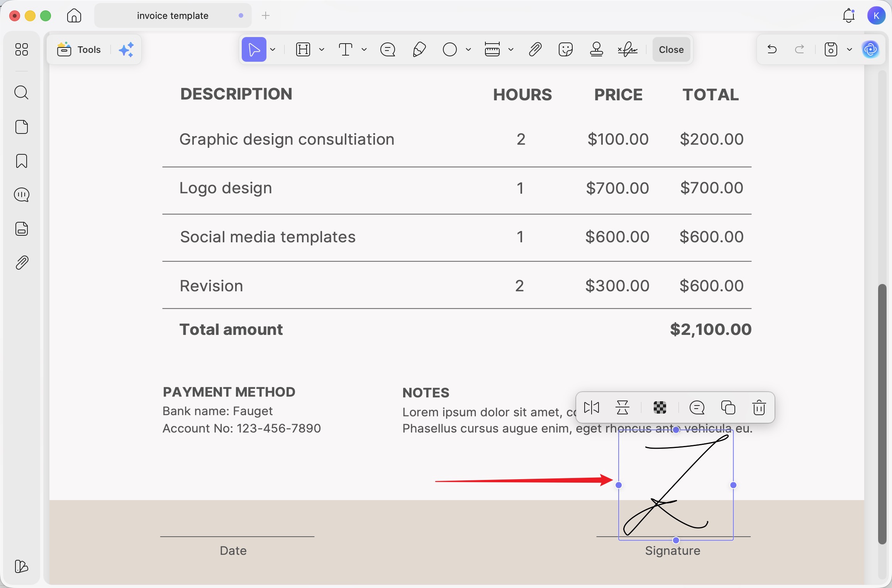Click the left resize handle of signature
Screen dimensions: 892x588
(619, 485)
